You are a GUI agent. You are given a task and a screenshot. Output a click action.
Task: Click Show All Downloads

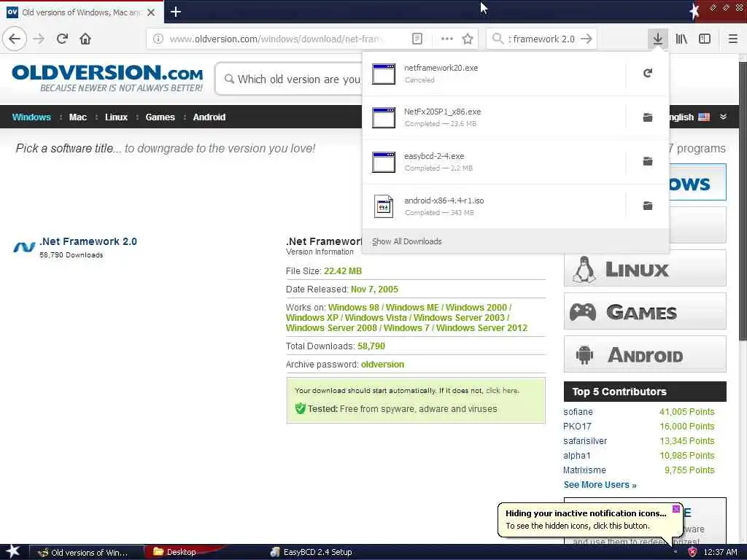(x=406, y=241)
